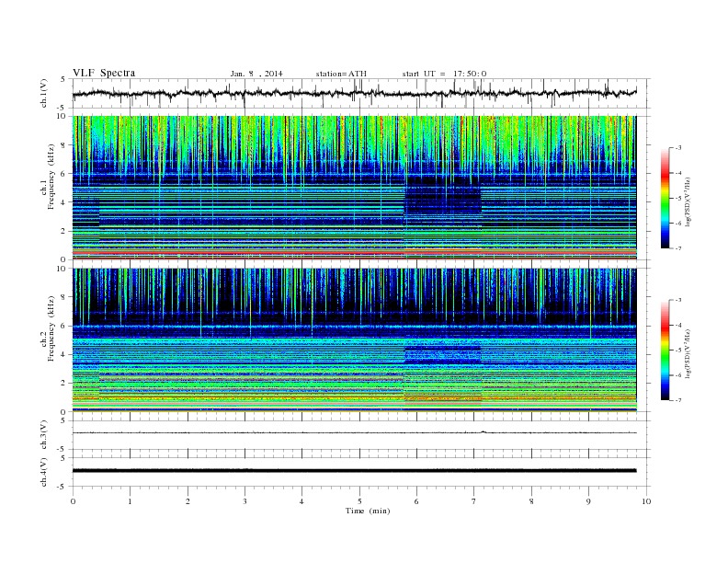Click the "-7" label on ch.2 colorbar
The height and width of the screenshot is (563, 728).
click(678, 400)
